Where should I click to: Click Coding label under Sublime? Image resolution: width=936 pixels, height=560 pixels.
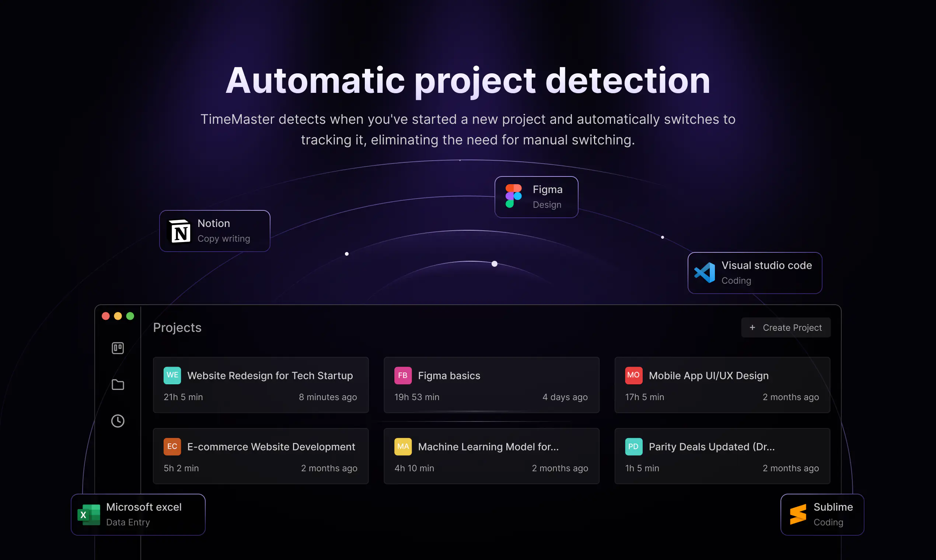[828, 522]
